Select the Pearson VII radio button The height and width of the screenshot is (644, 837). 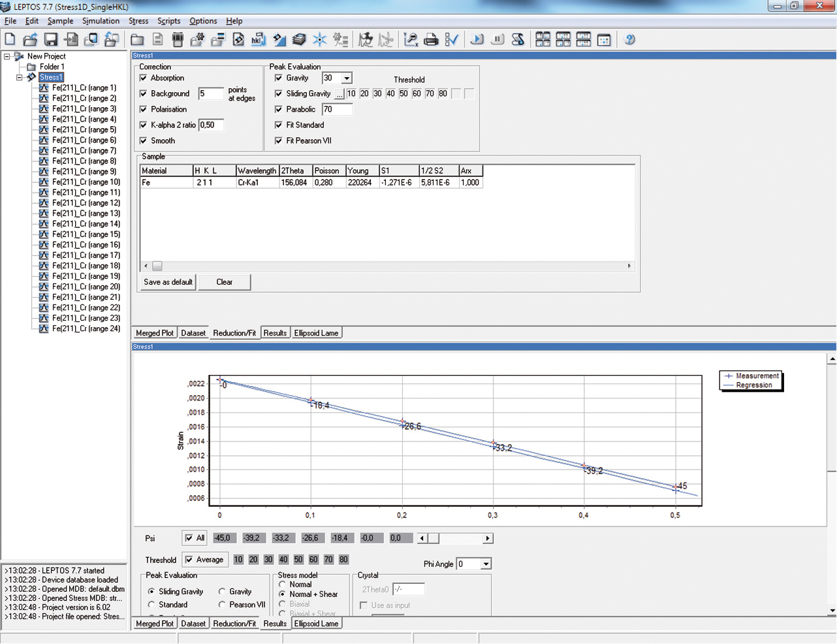click(222, 605)
